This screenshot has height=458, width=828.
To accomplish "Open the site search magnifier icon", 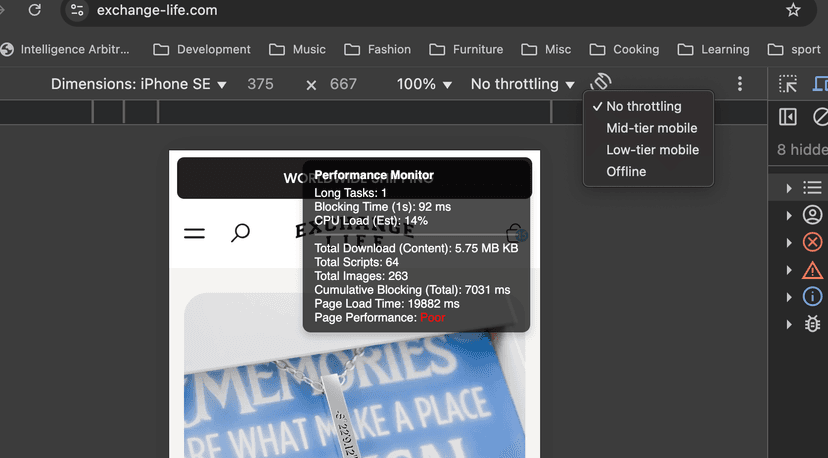I will point(240,232).
